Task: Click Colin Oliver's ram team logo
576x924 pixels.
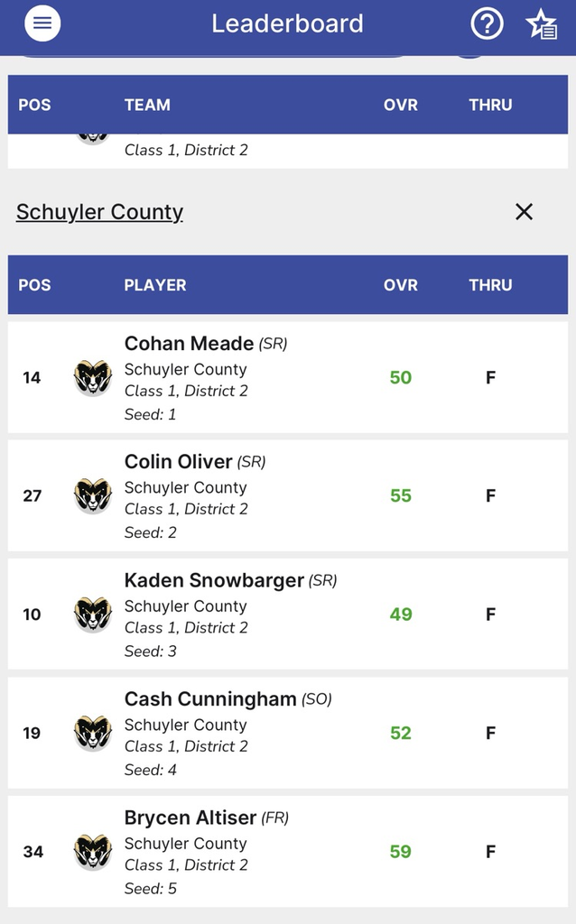Action: click(92, 495)
